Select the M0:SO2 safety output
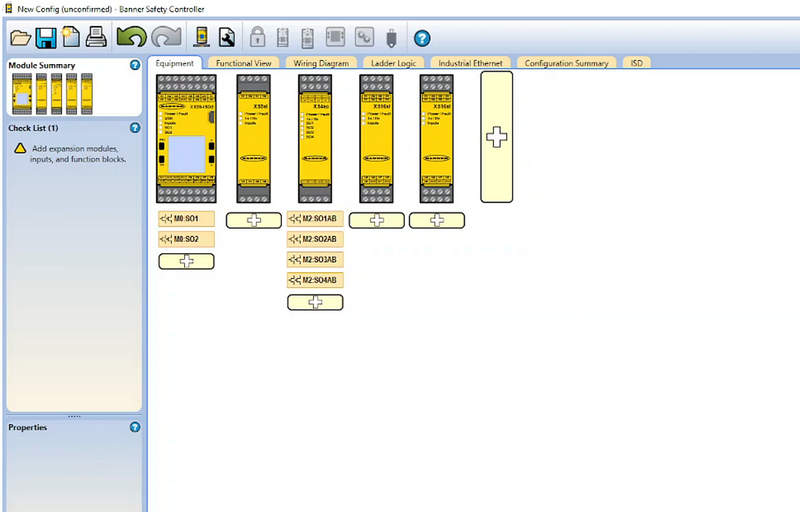The height and width of the screenshot is (512, 800). tap(186, 239)
